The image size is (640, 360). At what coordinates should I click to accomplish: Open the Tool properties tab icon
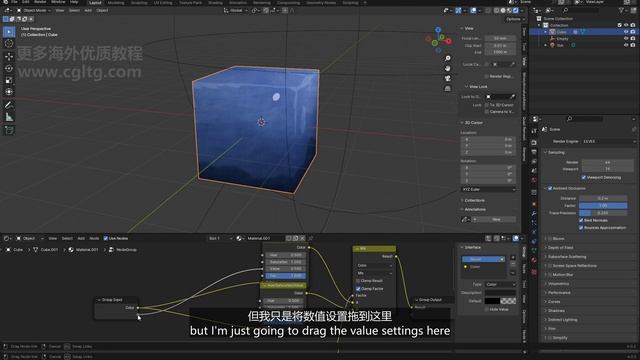[x=534, y=131]
